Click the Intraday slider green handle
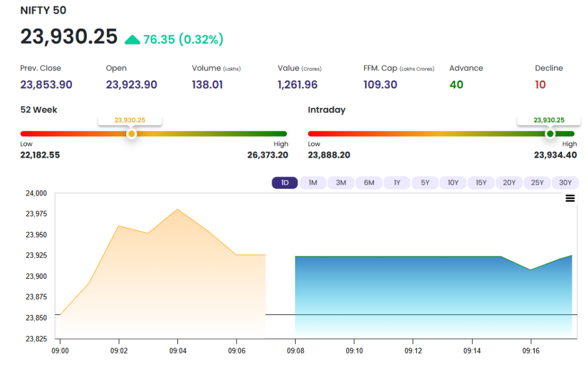 pos(550,134)
